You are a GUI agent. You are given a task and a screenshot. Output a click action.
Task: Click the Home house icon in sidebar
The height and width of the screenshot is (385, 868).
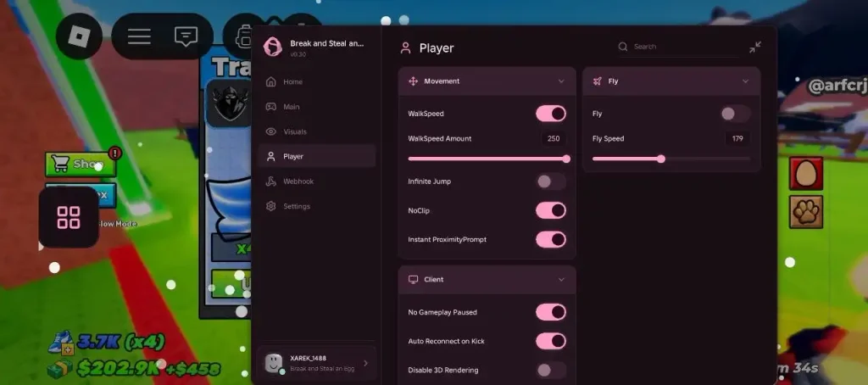click(270, 82)
